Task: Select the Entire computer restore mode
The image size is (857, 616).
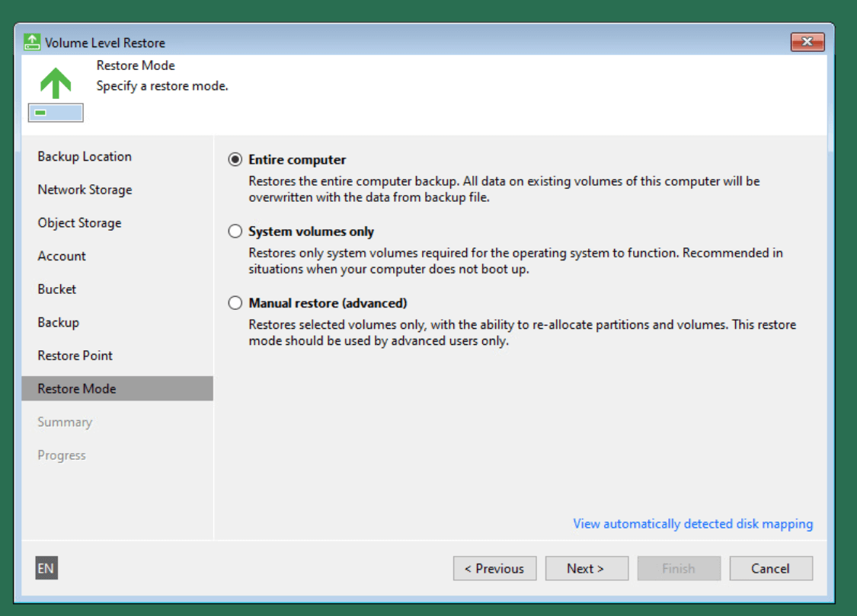Action: pos(235,160)
